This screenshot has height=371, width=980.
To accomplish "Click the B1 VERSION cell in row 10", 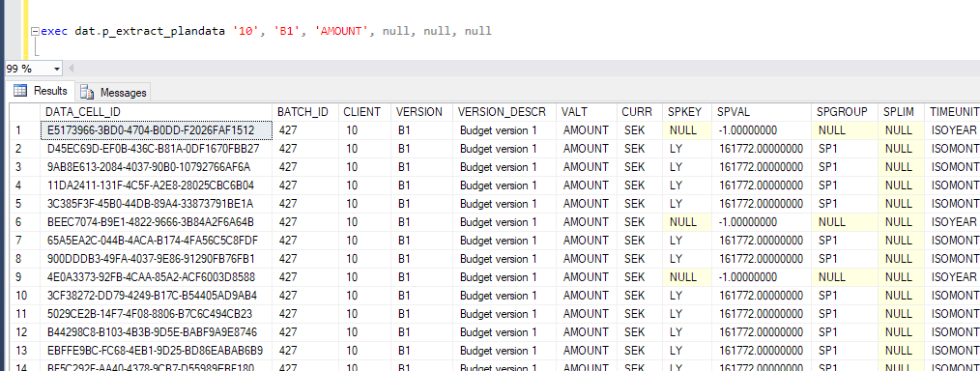I will [x=422, y=296].
